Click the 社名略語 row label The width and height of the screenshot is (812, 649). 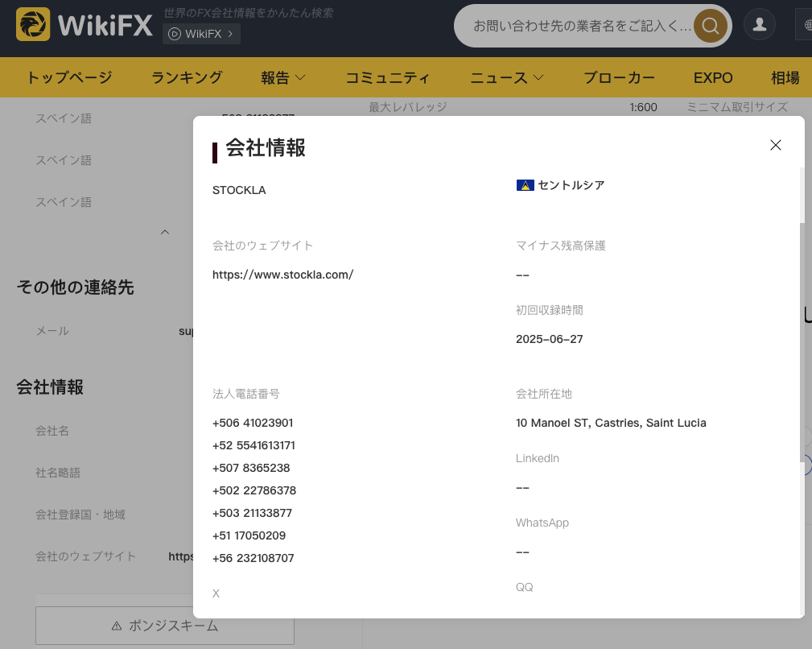click(x=58, y=473)
